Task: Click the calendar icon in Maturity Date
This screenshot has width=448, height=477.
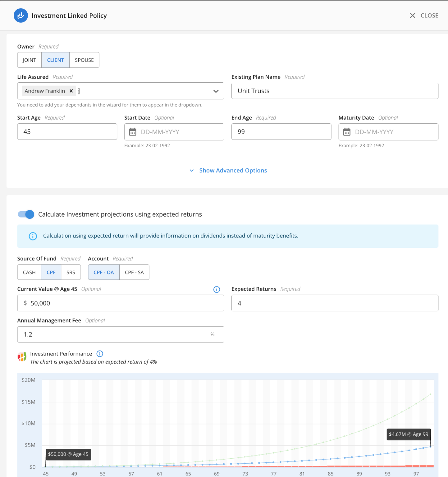Action: (x=347, y=132)
